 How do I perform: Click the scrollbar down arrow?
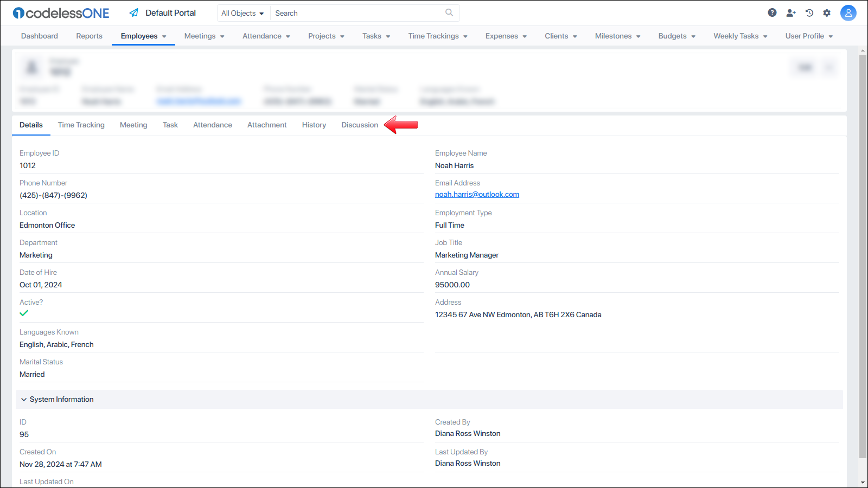coord(863,483)
